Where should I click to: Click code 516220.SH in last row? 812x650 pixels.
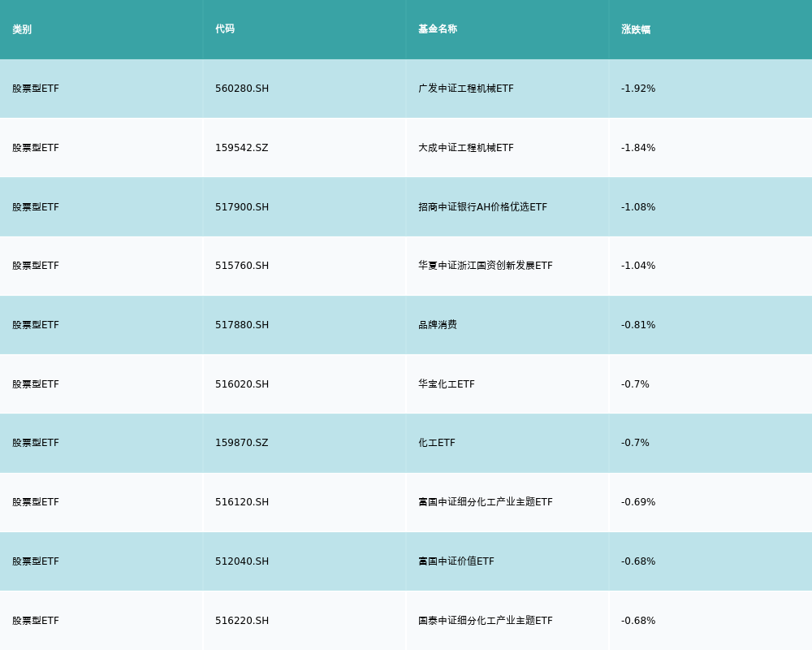[x=242, y=621]
